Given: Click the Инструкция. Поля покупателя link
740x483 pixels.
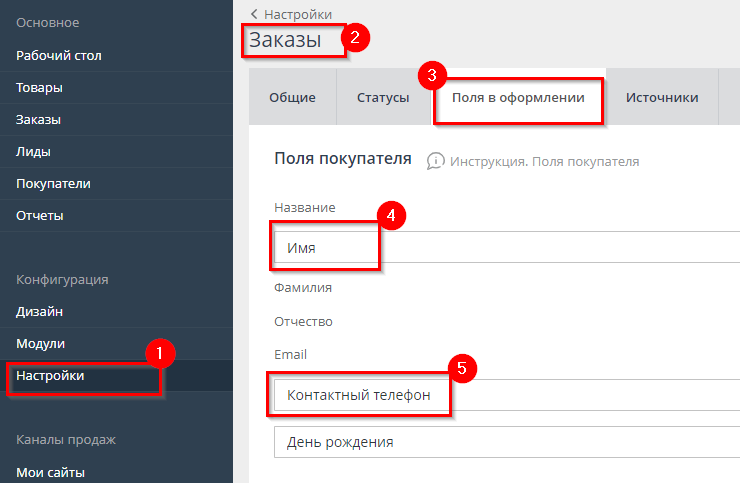Looking at the screenshot, I should 544,161.
